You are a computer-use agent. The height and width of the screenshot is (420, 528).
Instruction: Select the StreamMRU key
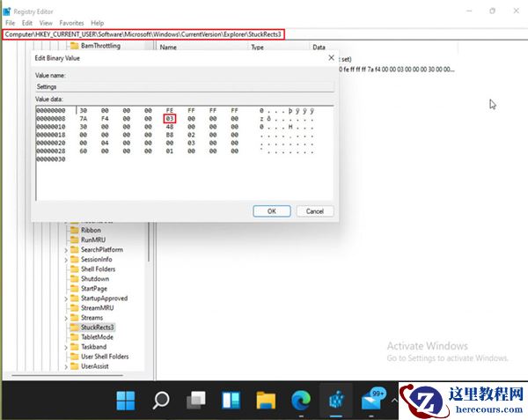tap(98, 308)
